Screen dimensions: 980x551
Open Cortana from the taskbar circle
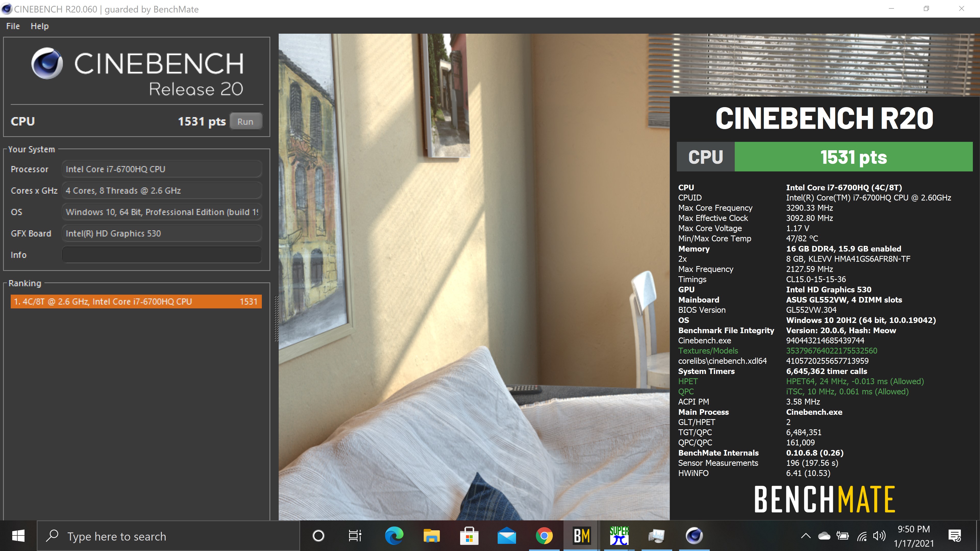[318, 536]
